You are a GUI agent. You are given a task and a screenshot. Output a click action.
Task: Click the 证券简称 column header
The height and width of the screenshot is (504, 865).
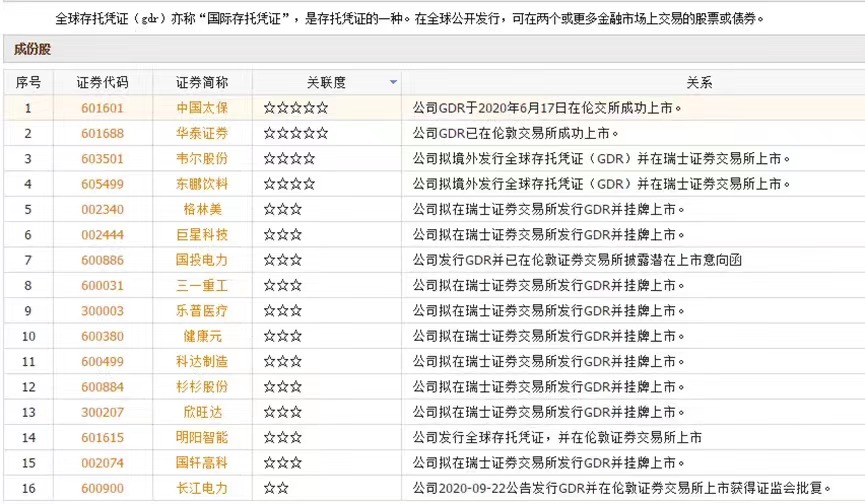coord(202,82)
